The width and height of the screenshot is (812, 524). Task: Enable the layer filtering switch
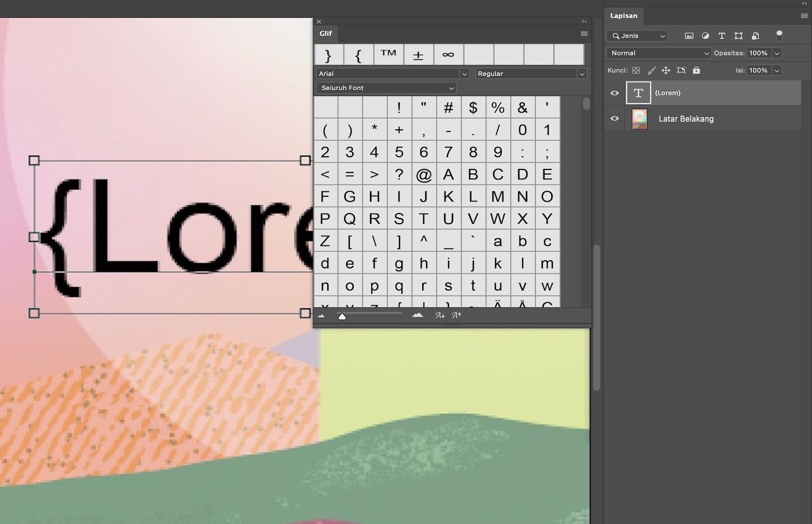coord(780,36)
